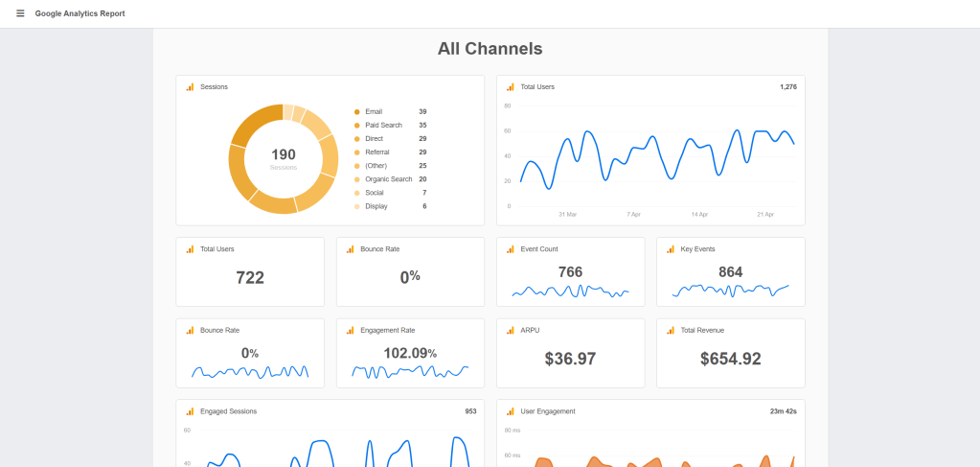The height and width of the screenshot is (467, 980).
Task: Click the $654.92 Total Revenue value
Action: [x=730, y=359]
